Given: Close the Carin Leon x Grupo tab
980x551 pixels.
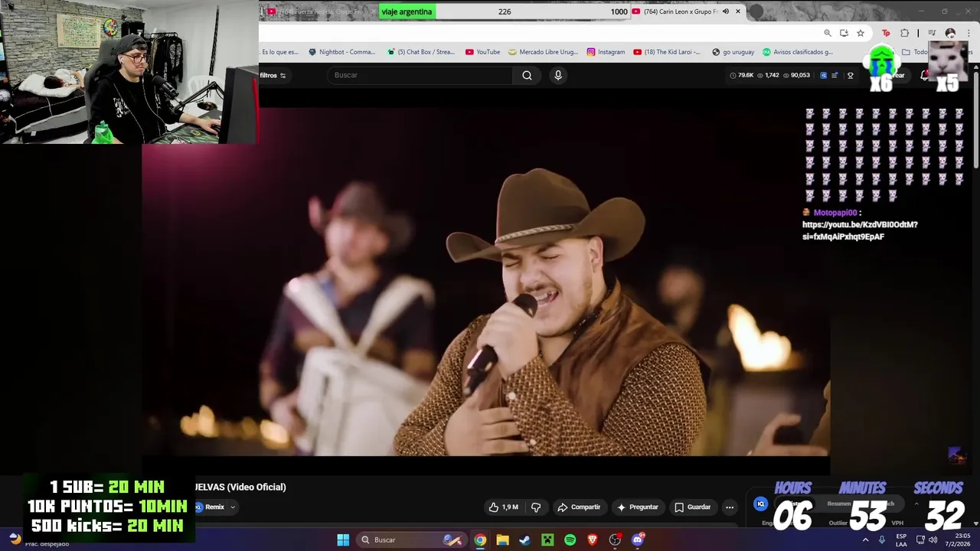Looking at the screenshot, I should click(x=738, y=11).
